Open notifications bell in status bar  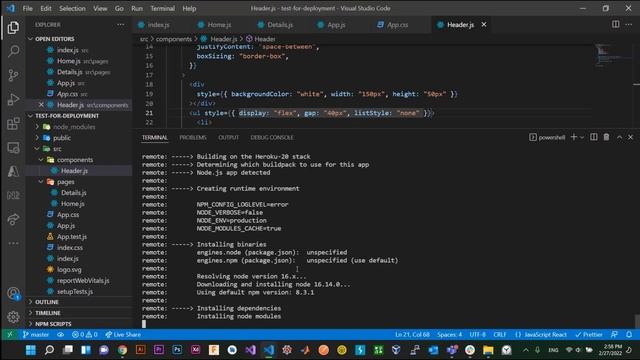point(629,335)
